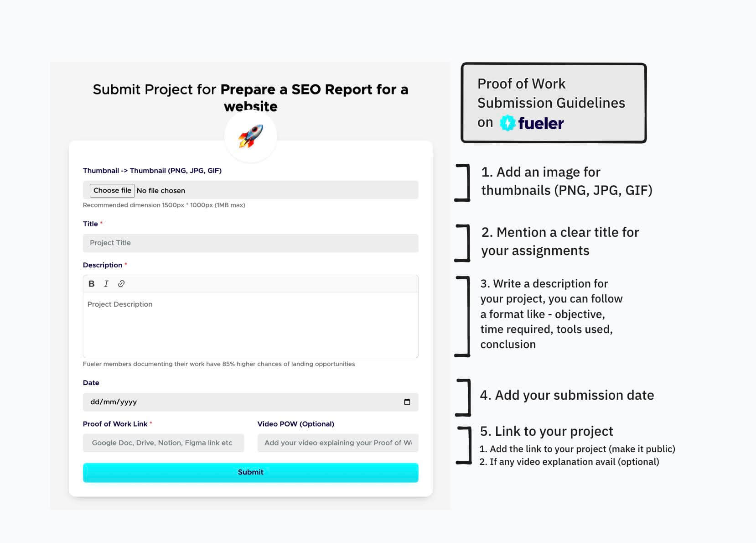Click the Fueler lightning logo icon
This screenshot has height=543, width=756.
507,123
